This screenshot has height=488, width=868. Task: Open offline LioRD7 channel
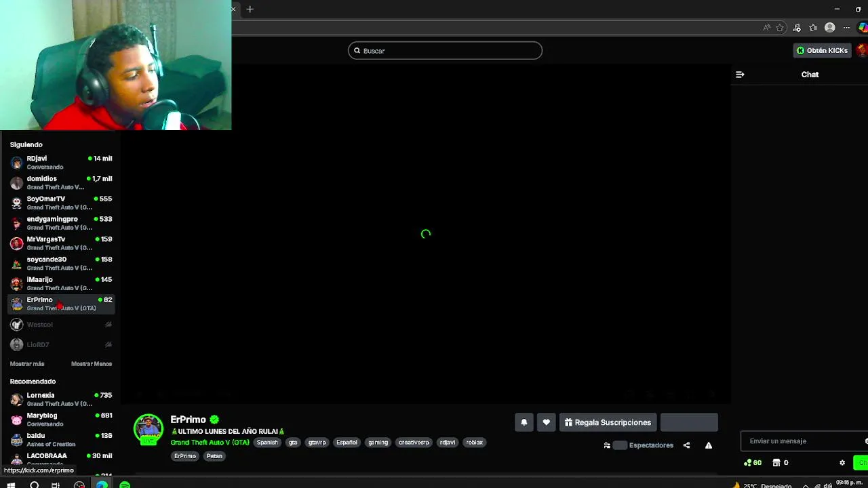[61, 344]
